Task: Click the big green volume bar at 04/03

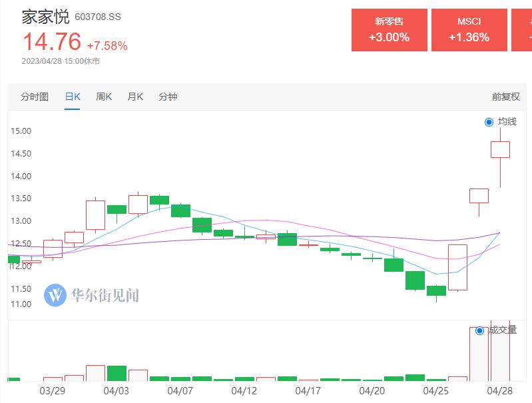Action: [x=117, y=373]
